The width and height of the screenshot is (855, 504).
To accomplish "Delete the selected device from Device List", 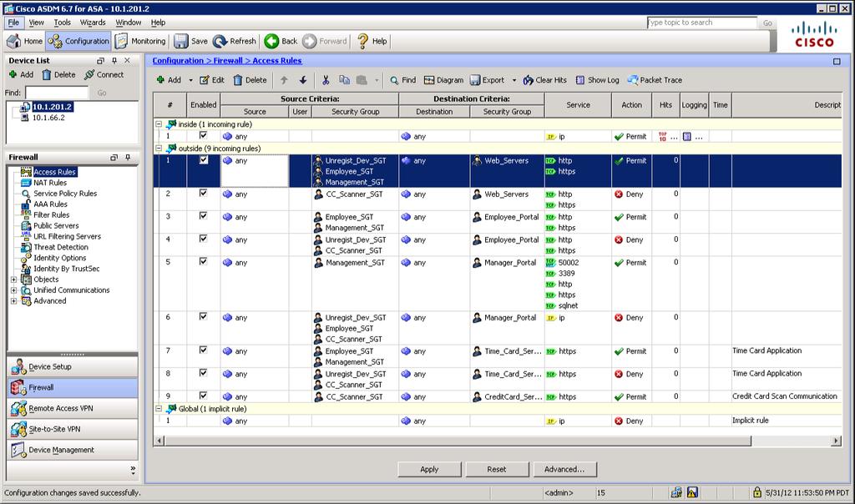I will (59, 74).
